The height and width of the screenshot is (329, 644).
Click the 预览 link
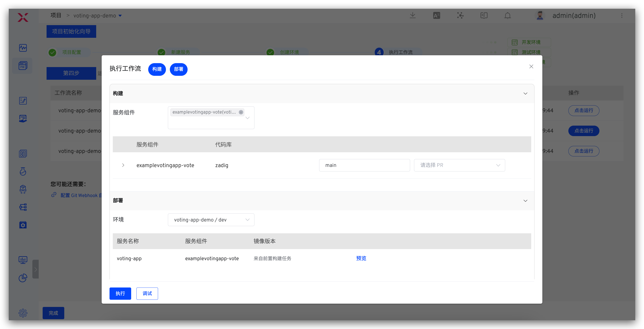(x=361, y=258)
